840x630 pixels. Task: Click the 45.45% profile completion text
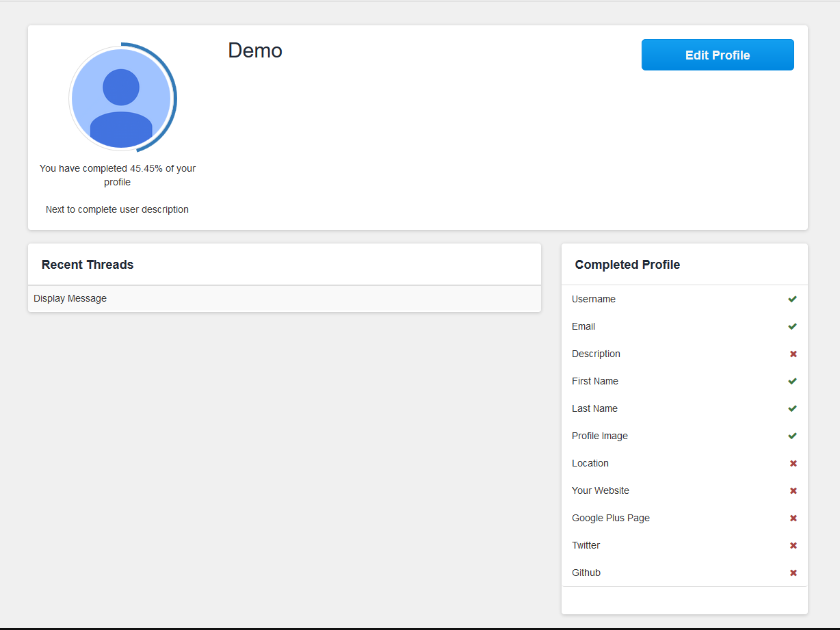(x=118, y=175)
